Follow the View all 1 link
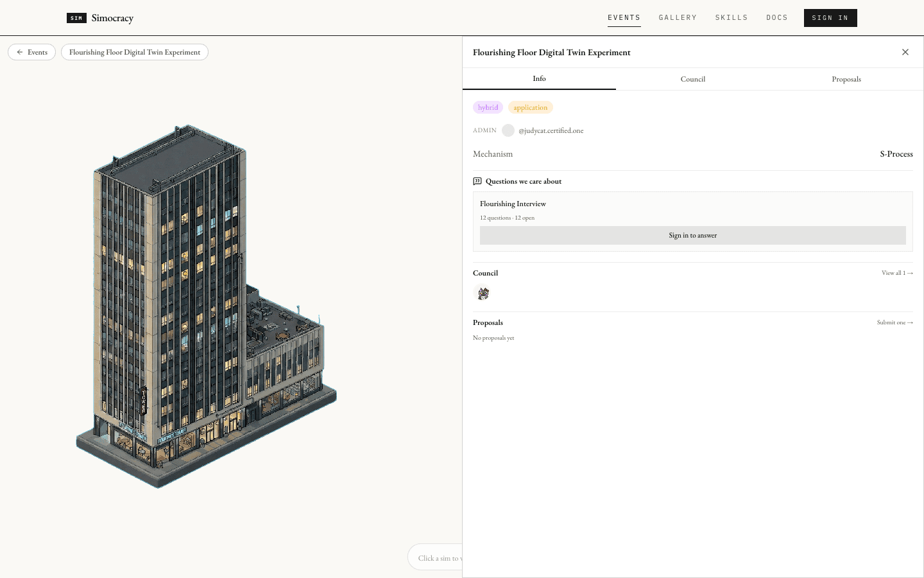This screenshot has height=578, width=924. pos(897,273)
